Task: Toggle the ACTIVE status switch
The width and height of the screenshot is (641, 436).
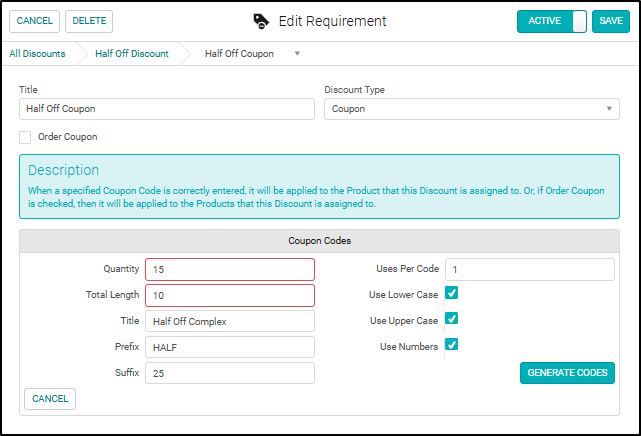Action: 551,21
